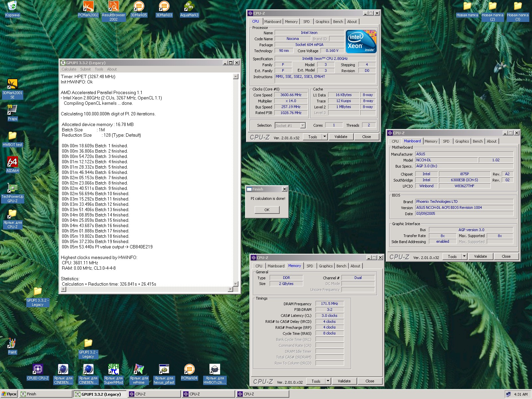Image resolution: width=532 pixels, height=399 pixels.
Task: Switch to Mainboard tab in CPU-Z CPU window
Action: point(273,22)
